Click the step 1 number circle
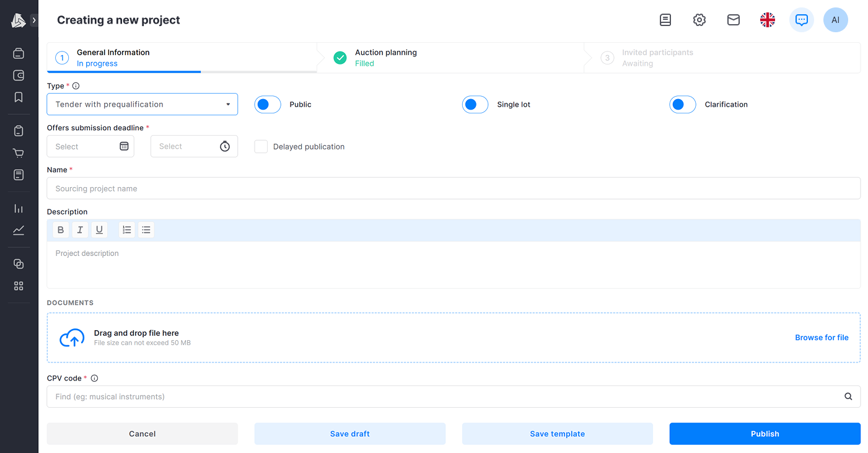This screenshot has width=868, height=453. 62,58
